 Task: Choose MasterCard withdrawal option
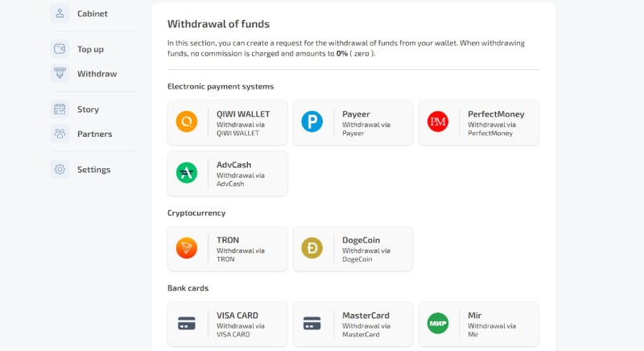(x=353, y=324)
